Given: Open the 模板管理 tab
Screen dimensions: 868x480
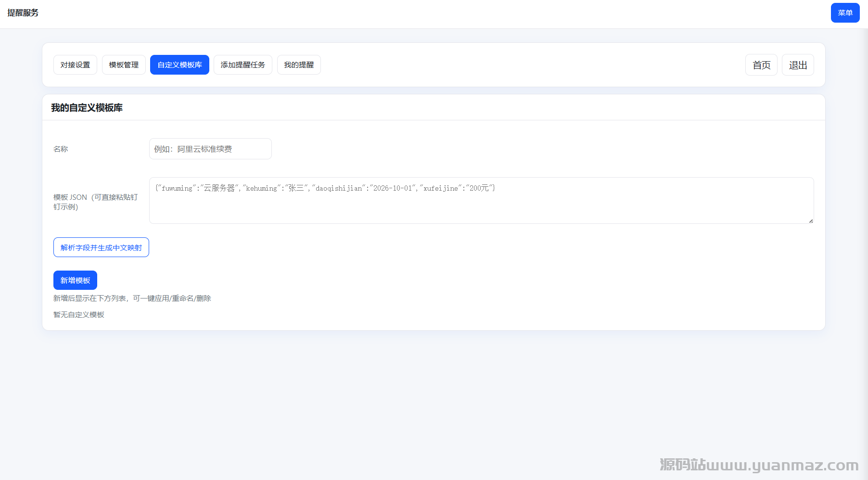Looking at the screenshot, I should click(124, 65).
